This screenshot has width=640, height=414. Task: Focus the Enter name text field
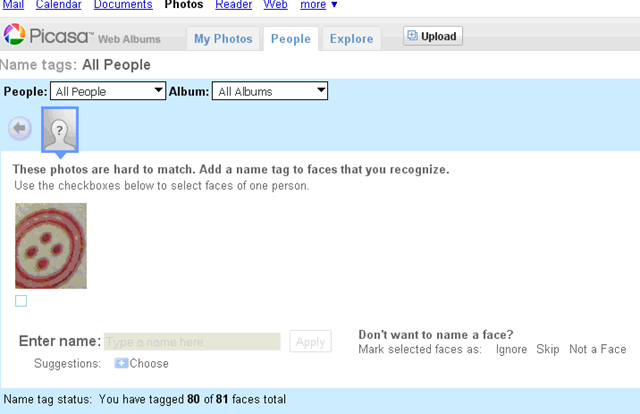[192, 341]
